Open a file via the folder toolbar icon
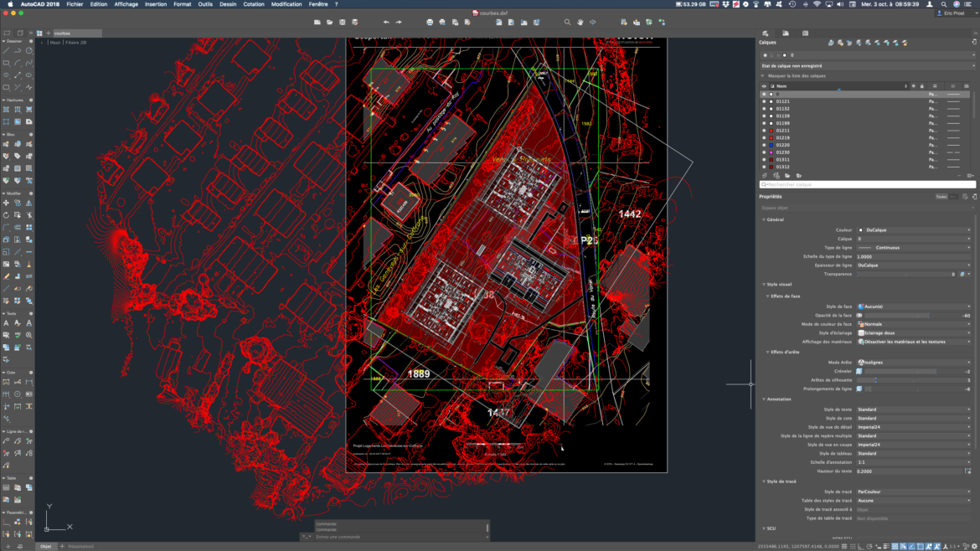The height and width of the screenshot is (551, 980). (330, 22)
